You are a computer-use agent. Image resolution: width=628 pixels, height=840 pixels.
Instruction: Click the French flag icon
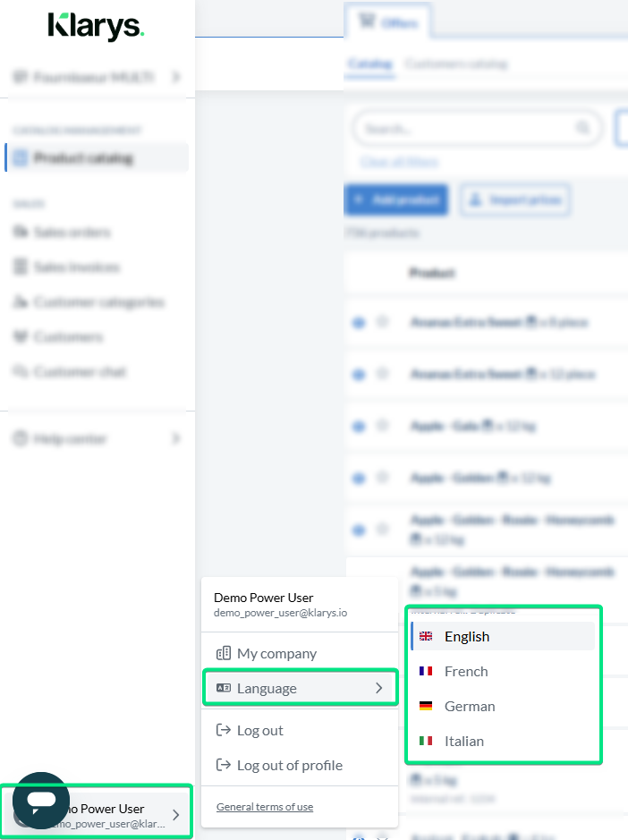[x=426, y=671]
